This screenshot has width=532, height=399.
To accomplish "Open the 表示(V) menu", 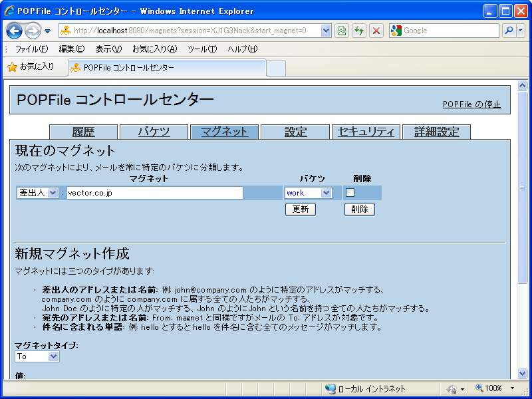I will click(108, 49).
